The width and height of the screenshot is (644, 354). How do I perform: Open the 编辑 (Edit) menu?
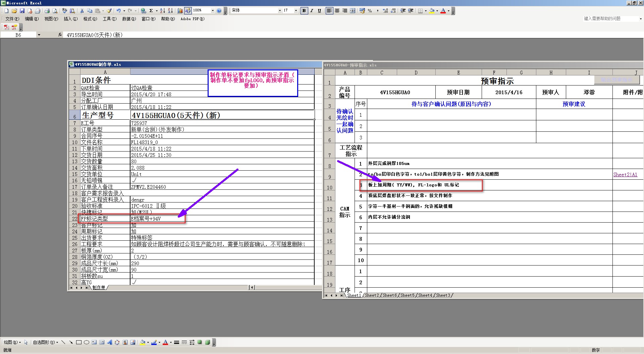[x=32, y=19]
